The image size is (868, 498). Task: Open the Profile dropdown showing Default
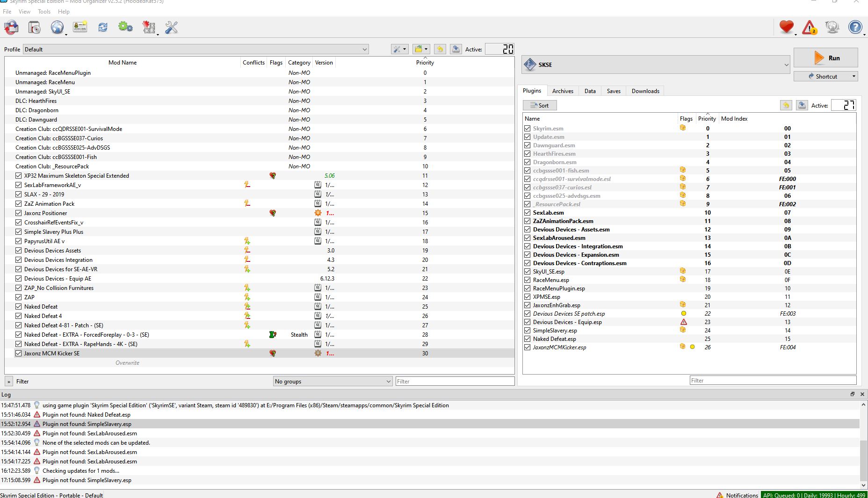(x=365, y=49)
